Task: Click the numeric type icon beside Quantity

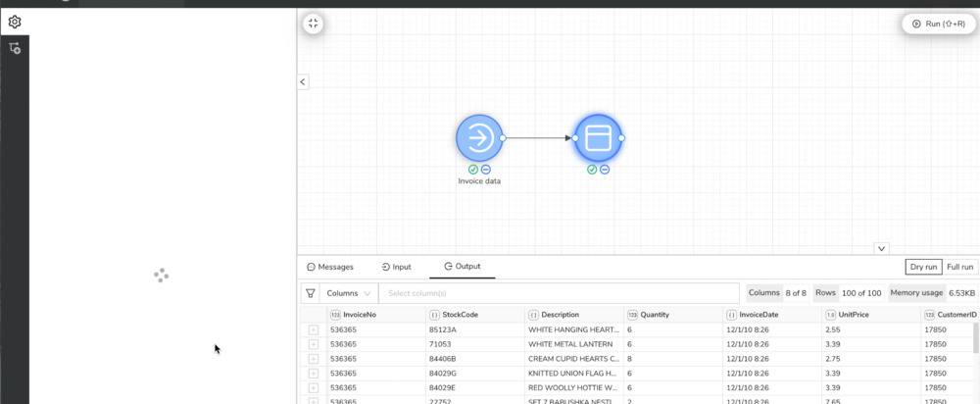Action: coord(632,315)
